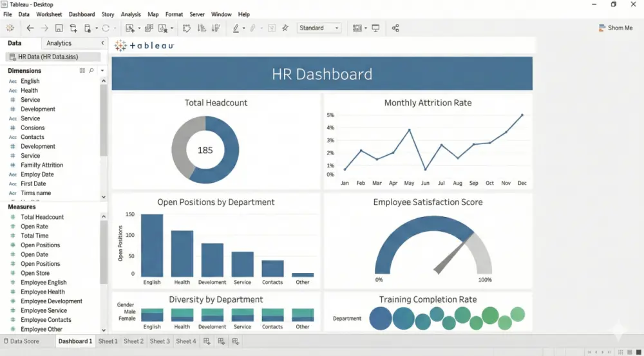Open the Dimensions pane options dropdown arrow
644x356 pixels.
102,71
